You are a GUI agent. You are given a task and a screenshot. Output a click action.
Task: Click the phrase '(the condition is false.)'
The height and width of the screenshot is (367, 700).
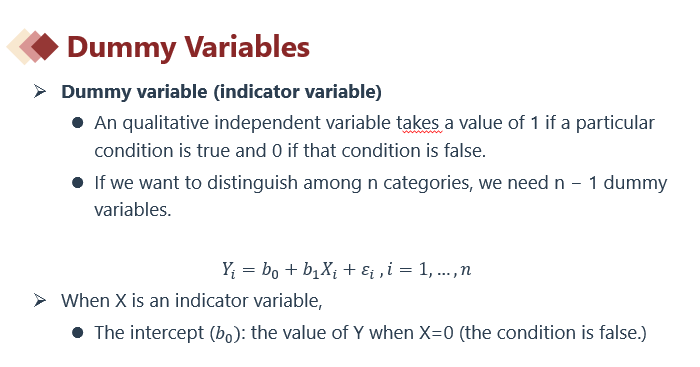553,333
